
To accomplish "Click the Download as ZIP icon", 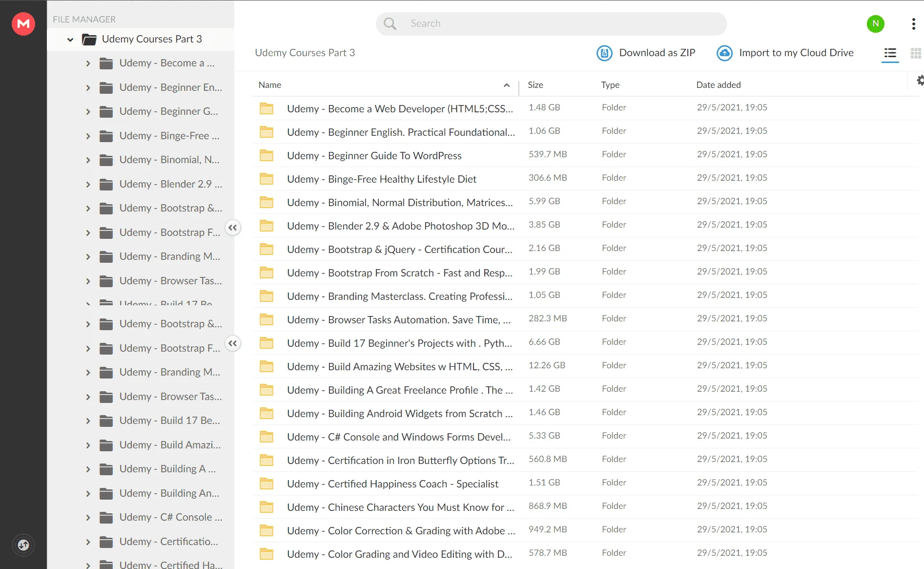I will click(604, 53).
